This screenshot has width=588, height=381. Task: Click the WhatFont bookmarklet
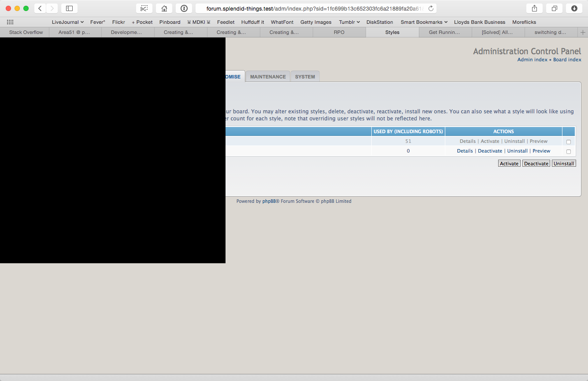click(x=282, y=22)
